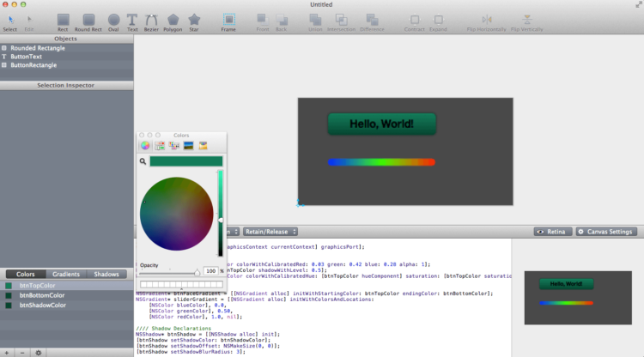Open the Retain/Release dropdown

[x=270, y=232]
